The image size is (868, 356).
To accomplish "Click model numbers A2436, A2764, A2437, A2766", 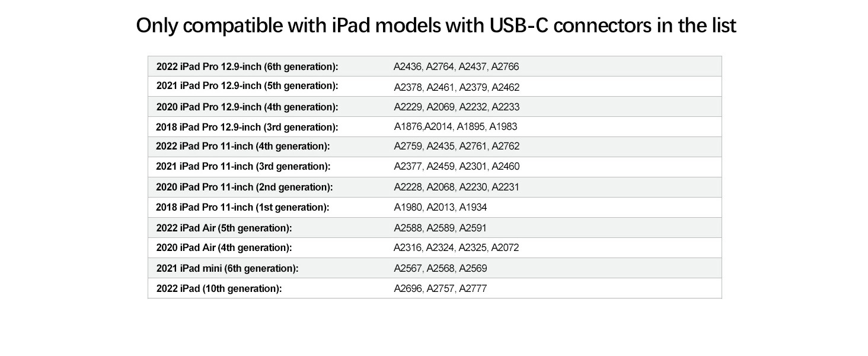I will point(456,66).
